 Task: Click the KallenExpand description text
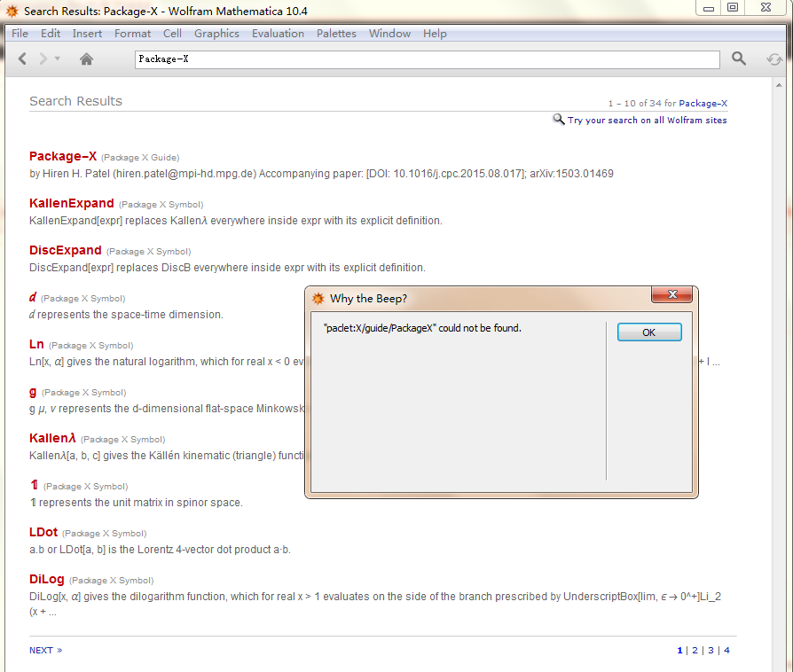[x=236, y=221]
